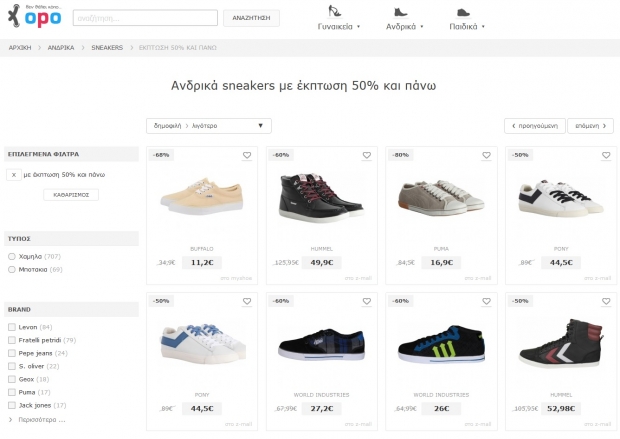Add World Industries 26€ shoe to favorites

[486, 301]
